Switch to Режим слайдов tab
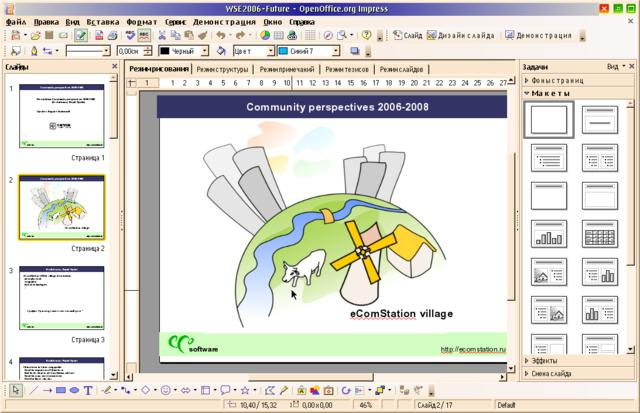Screen dimensions: 640x413 (x=401, y=69)
